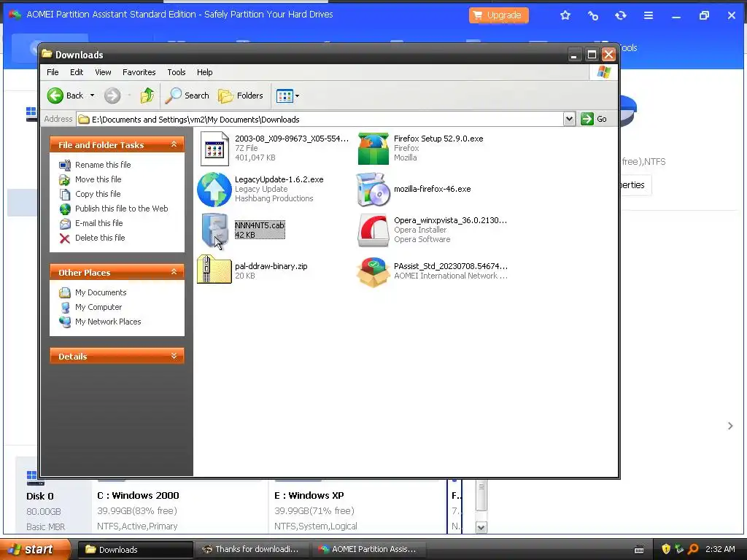Click E-mail this file link
Image resolution: width=747 pixels, height=560 pixels.
98,223
